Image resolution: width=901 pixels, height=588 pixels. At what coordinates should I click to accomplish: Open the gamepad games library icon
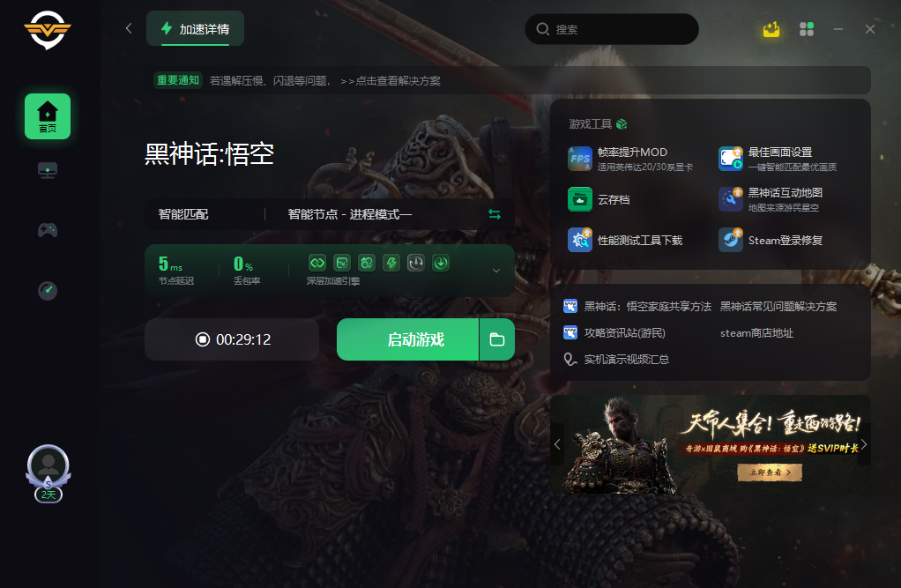[x=48, y=230]
